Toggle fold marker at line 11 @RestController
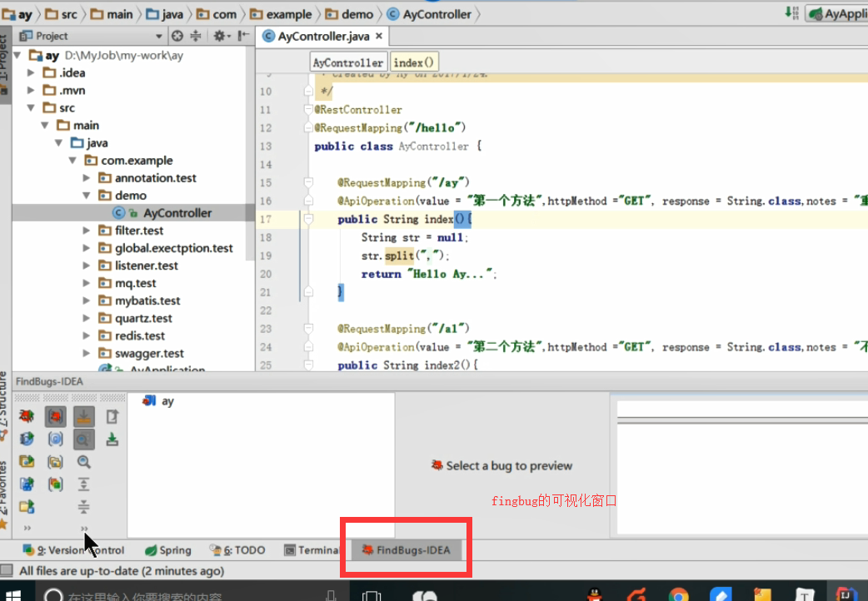The width and height of the screenshot is (868, 601). click(x=308, y=110)
